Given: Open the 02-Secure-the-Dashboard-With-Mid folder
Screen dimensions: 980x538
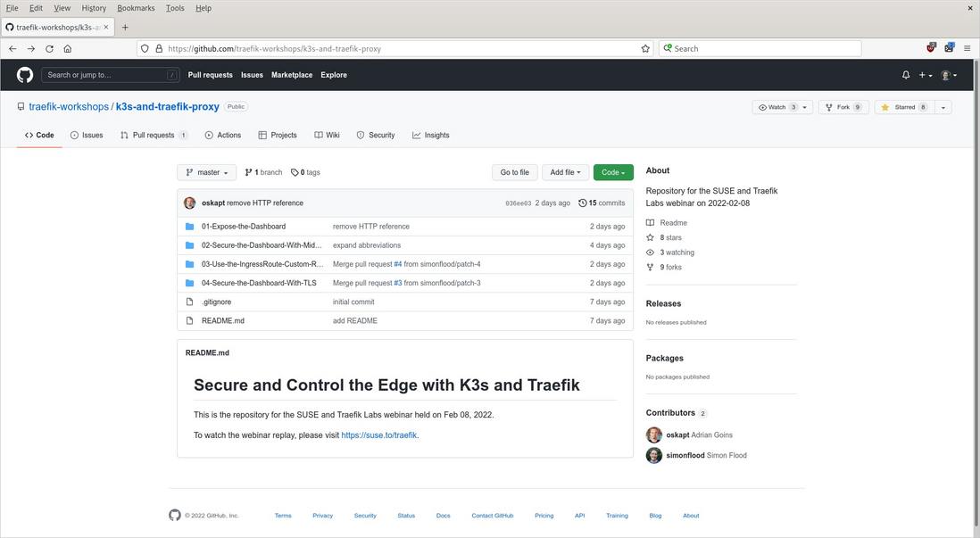Looking at the screenshot, I should point(262,245).
